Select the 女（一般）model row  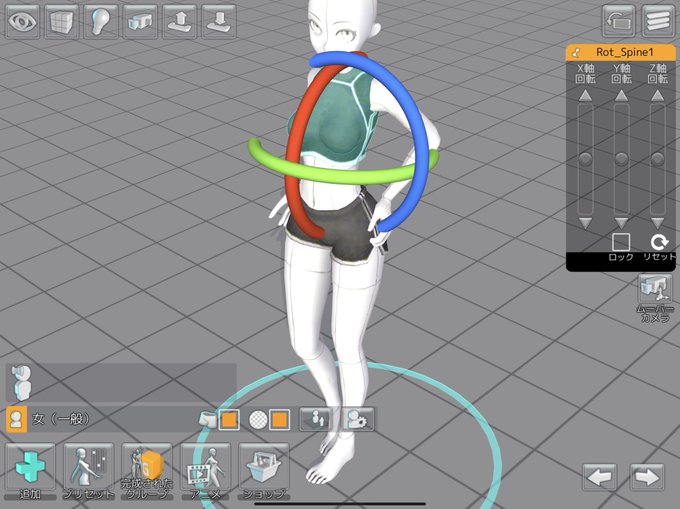[104, 419]
